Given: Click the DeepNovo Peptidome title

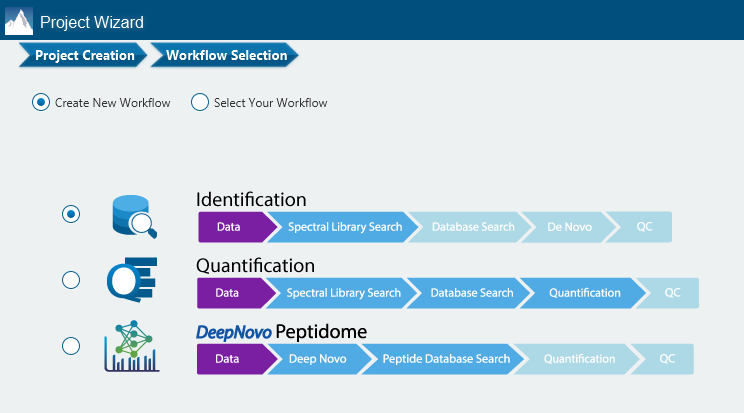Looking at the screenshot, I should (x=281, y=332).
